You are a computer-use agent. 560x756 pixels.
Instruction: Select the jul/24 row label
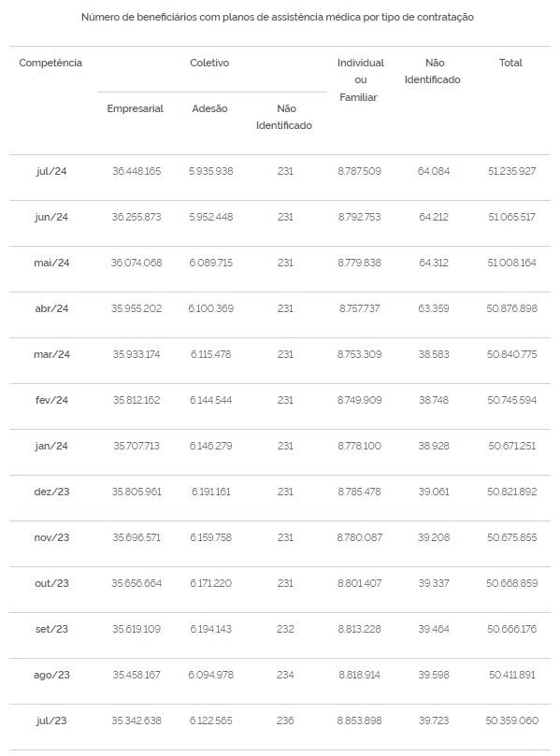(51, 171)
